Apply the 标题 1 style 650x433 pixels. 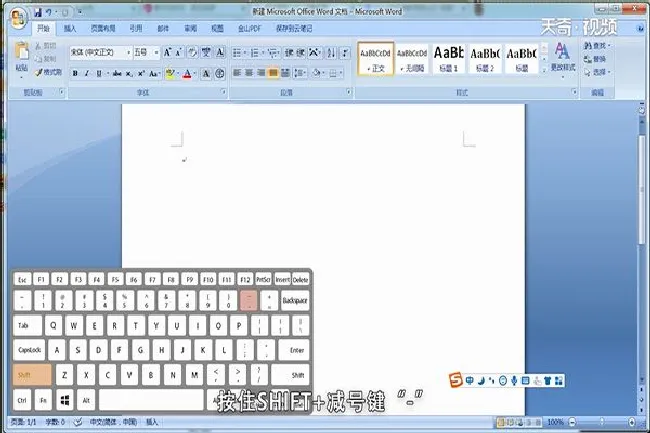pyautogui.click(x=449, y=59)
